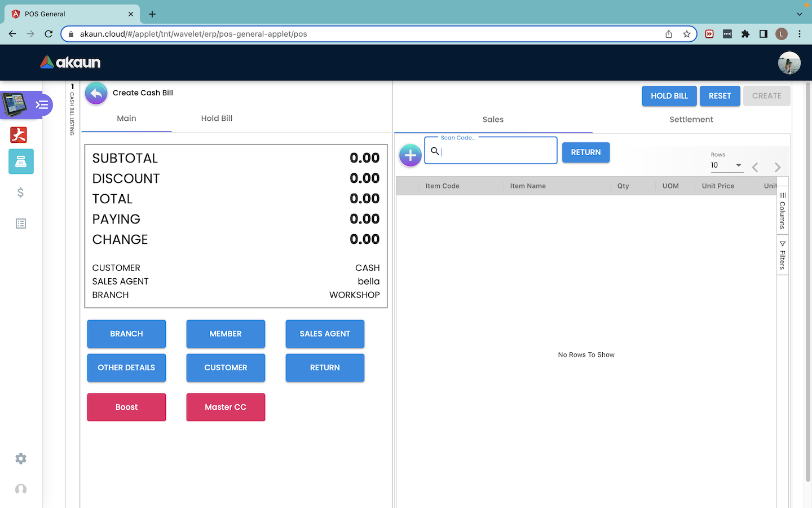This screenshot has height=508, width=812.
Task: Select Boost payment method
Action: [126, 408]
